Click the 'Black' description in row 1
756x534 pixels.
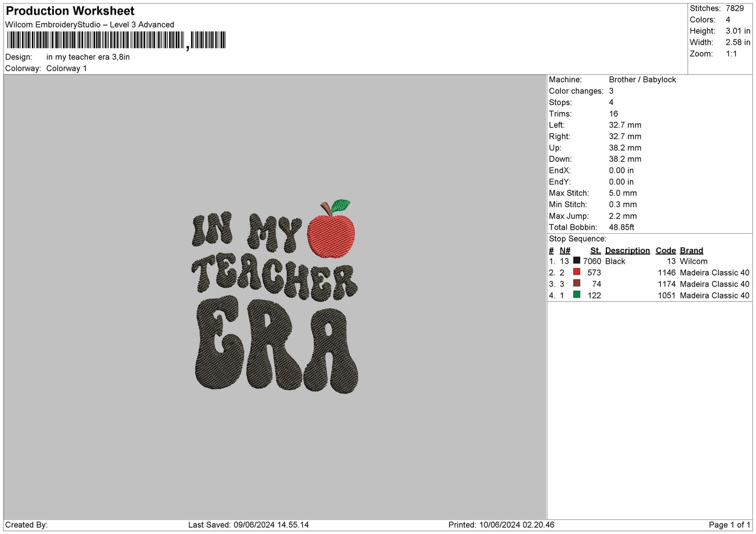pyautogui.click(x=615, y=261)
